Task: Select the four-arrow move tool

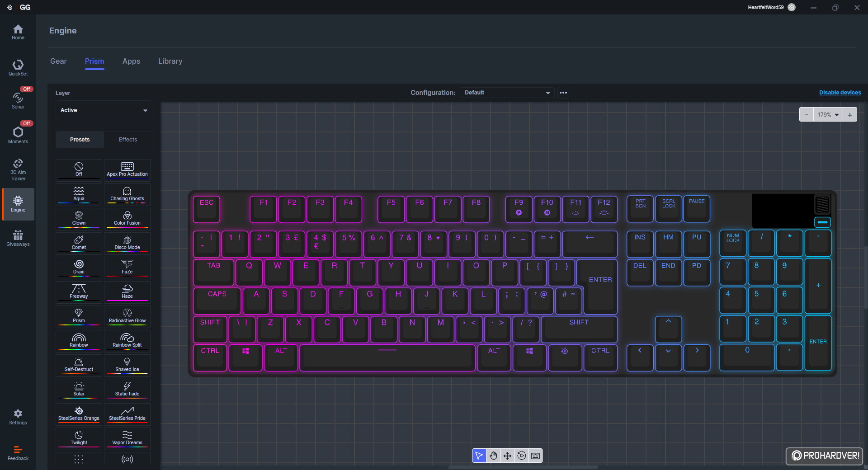Action: tap(507, 456)
